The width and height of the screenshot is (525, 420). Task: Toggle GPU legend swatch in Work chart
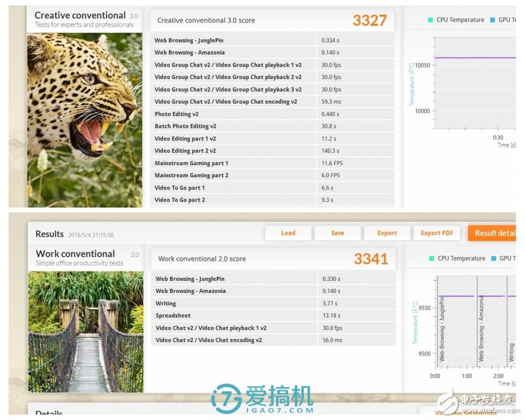(x=492, y=258)
